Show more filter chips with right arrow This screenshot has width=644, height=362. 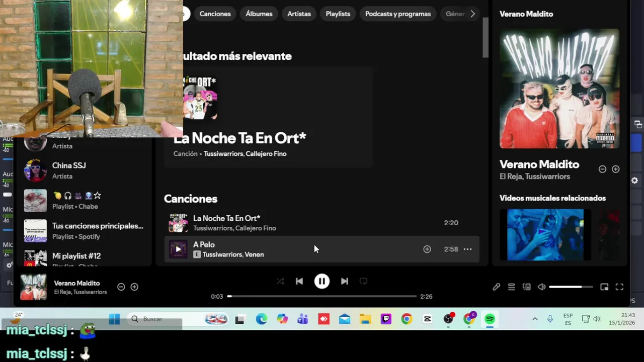(x=472, y=14)
